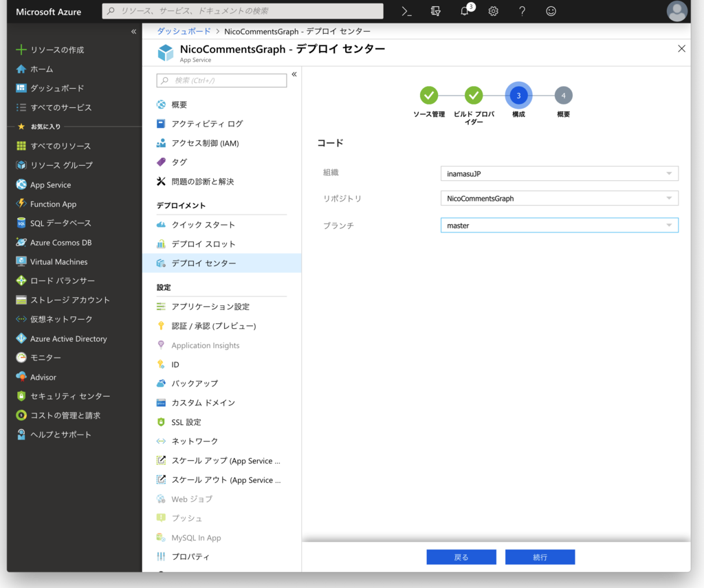Expand the 組織 dropdown (inamasuJP)
The image size is (704, 588).
[560, 173]
